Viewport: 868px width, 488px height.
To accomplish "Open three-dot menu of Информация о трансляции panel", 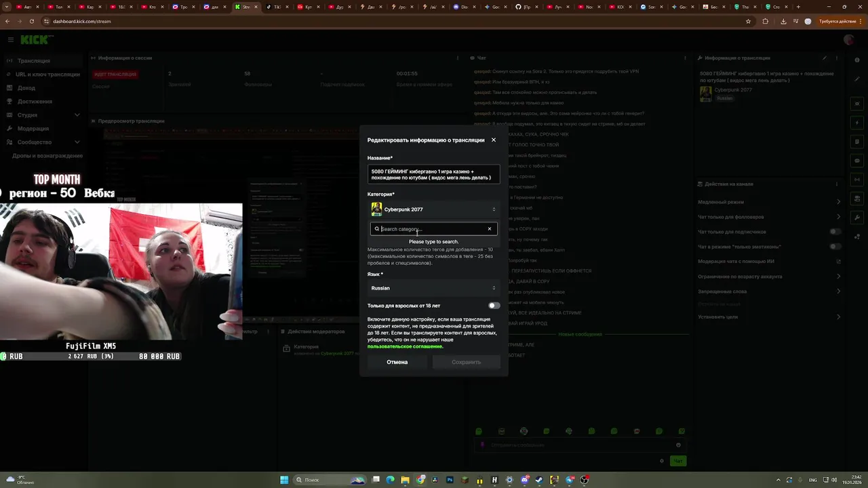I will coord(837,58).
